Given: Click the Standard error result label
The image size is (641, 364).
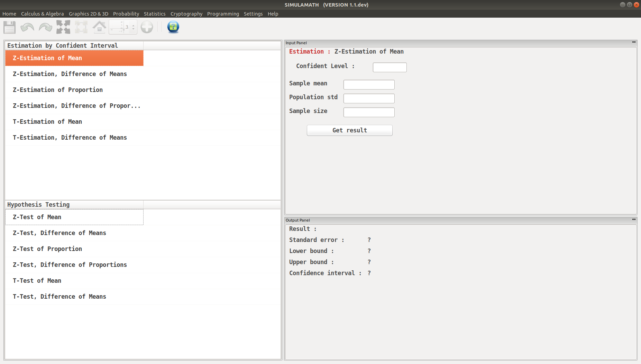Looking at the screenshot, I should (x=317, y=240).
